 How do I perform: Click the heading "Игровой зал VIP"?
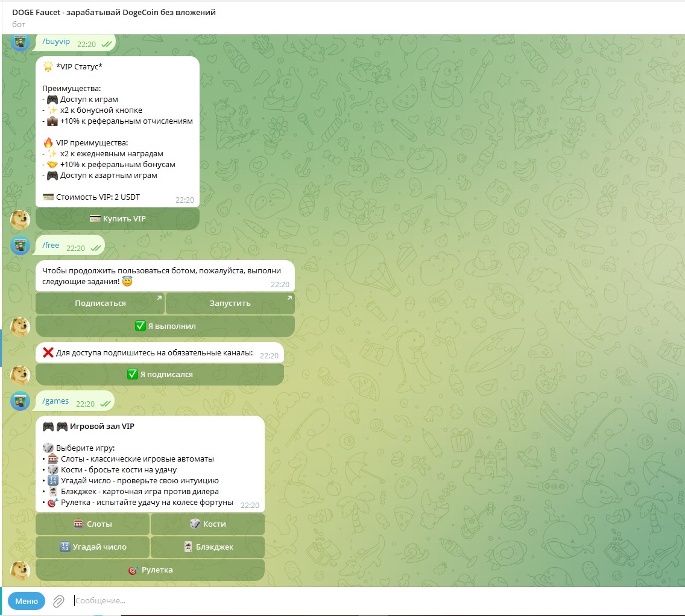pos(102,427)
